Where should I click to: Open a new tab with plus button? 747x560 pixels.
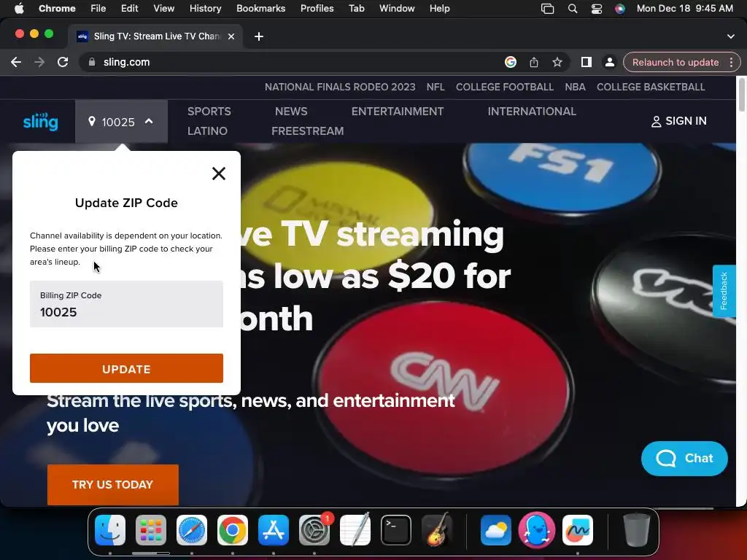click(x=259, y=36)
